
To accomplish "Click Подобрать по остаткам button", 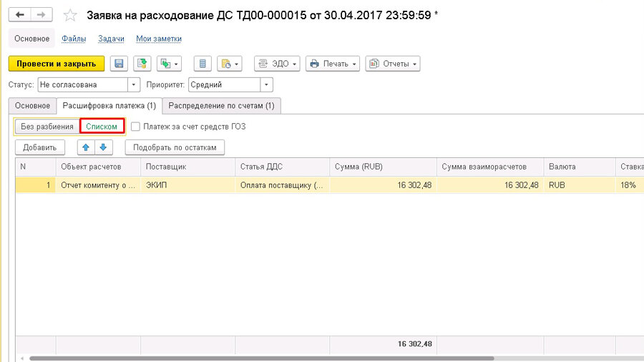I will click(175, 147).
